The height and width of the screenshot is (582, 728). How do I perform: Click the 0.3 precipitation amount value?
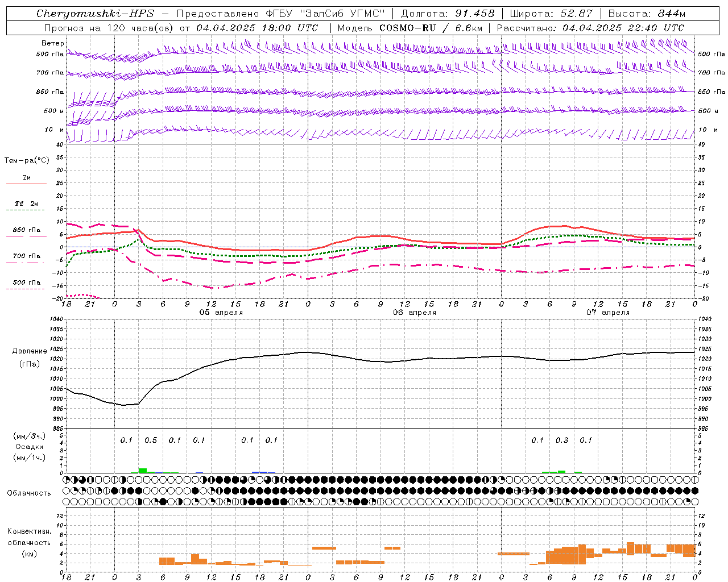pos(562,440)
